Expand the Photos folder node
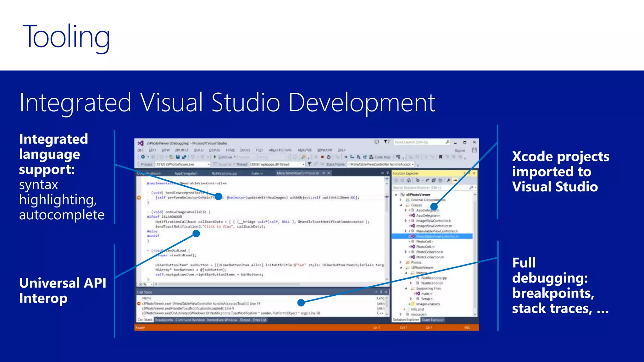Viewport: 644px width, 362px height. pyautogui.click(x=401, y=262)
